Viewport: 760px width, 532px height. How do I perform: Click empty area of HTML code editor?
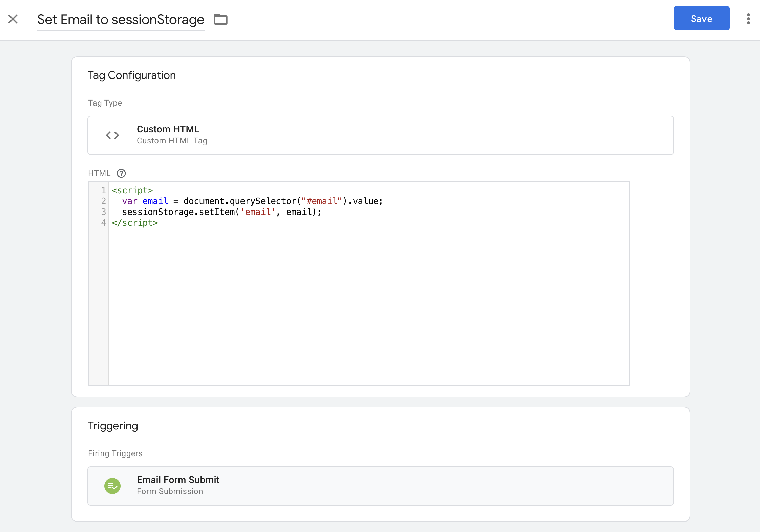tap(368, 305)
